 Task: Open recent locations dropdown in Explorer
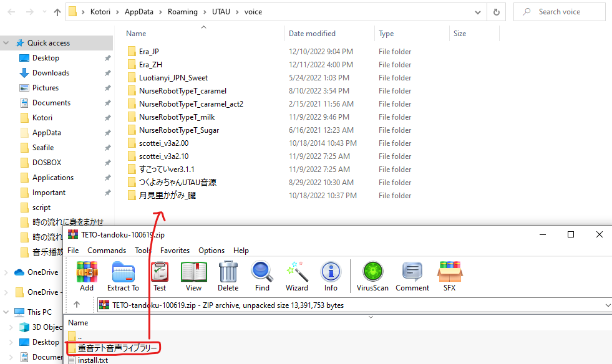click(x=44, y=12)
